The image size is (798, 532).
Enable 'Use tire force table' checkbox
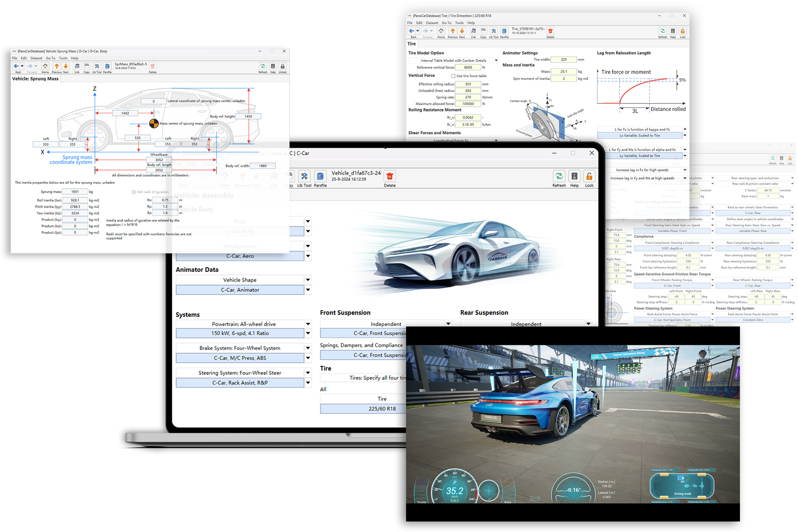[453, 76]
